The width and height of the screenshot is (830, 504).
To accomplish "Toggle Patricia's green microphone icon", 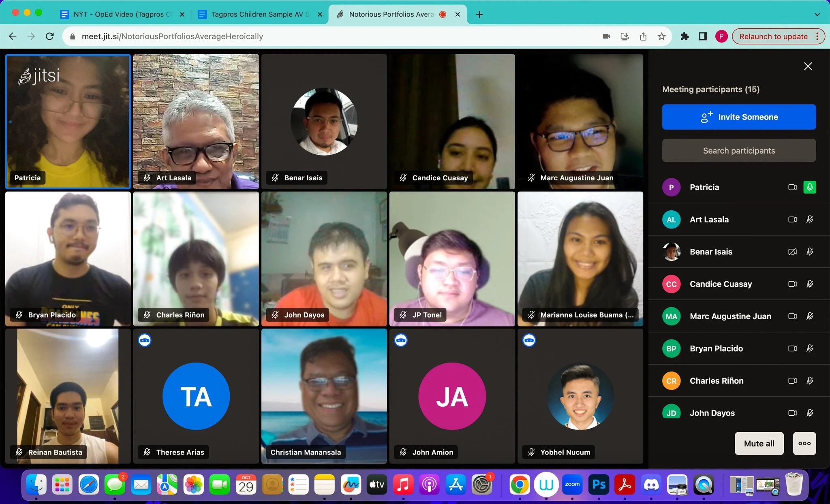I will [809, 187].
